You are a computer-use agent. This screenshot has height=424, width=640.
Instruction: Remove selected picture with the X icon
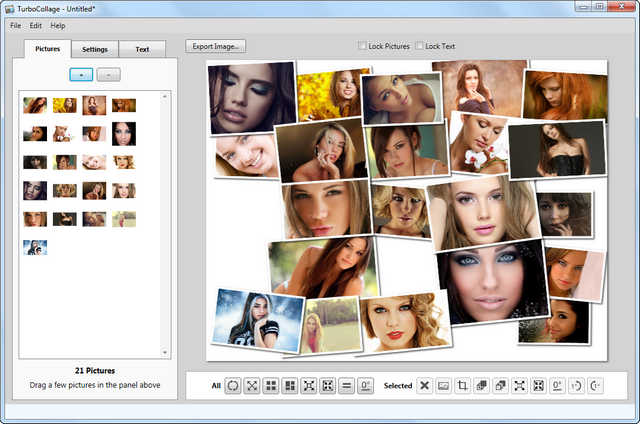424,385
